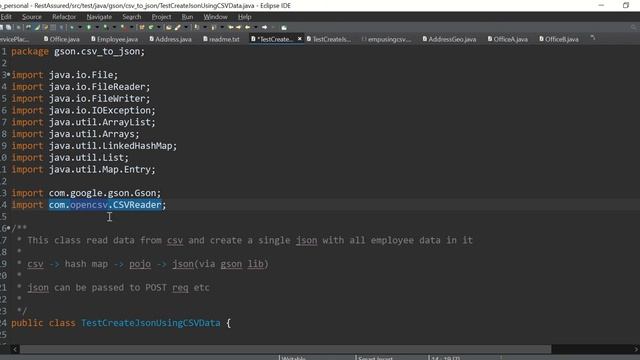Click the horizontal scrollbar left arrow
640x360 pixels.
coord(14,349)
